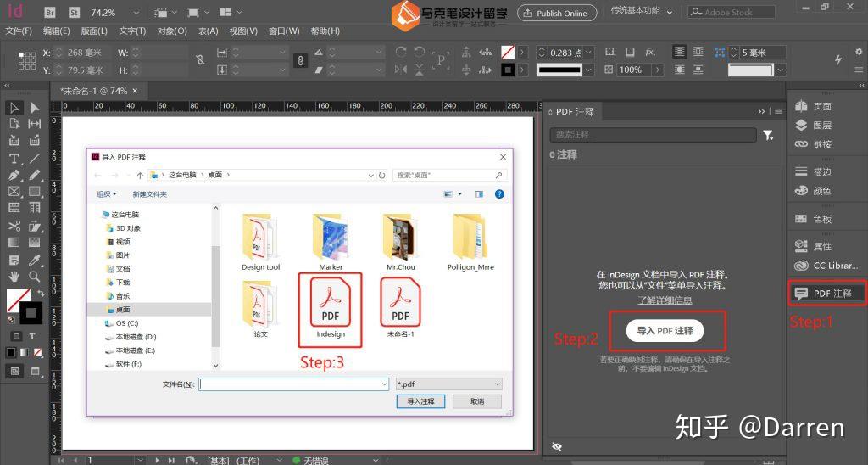The height and width of the screenshot is (465, 868).
Task: Toggle formatting affects container button
Action: [16, 336]
